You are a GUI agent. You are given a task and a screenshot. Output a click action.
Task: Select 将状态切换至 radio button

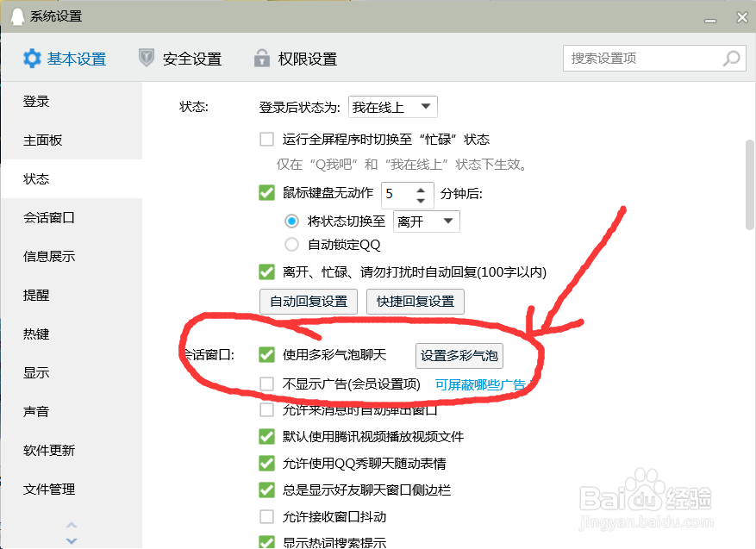click(291, 221)
